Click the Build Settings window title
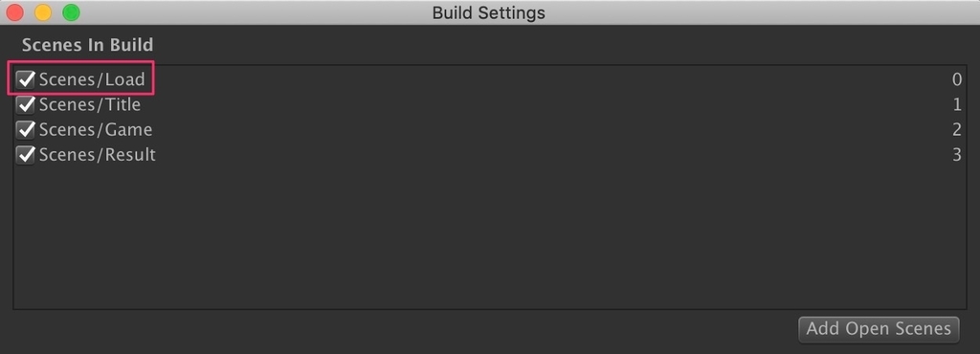Screen dimensions: 980x354 (x=489, y=12)
